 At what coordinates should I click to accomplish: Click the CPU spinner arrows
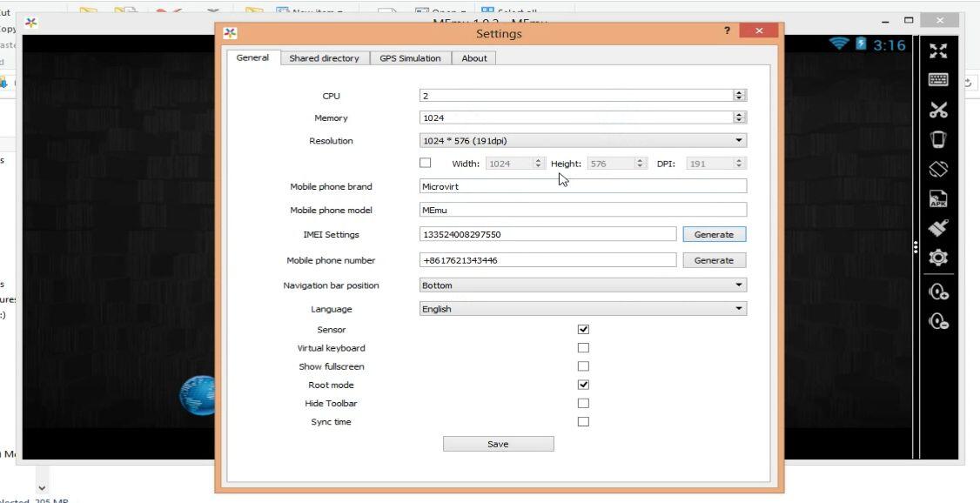740,96
